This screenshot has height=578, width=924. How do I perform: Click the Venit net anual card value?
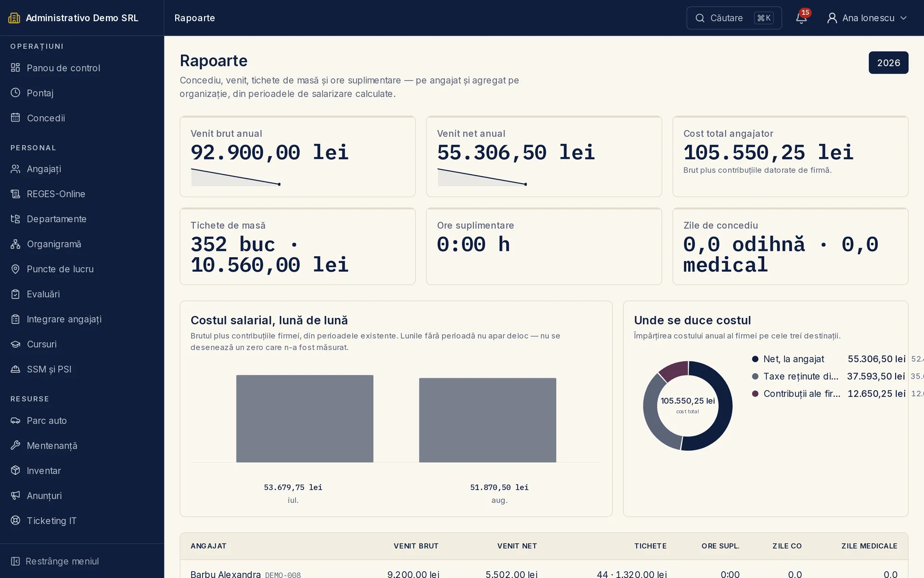(x=516, y=152)
